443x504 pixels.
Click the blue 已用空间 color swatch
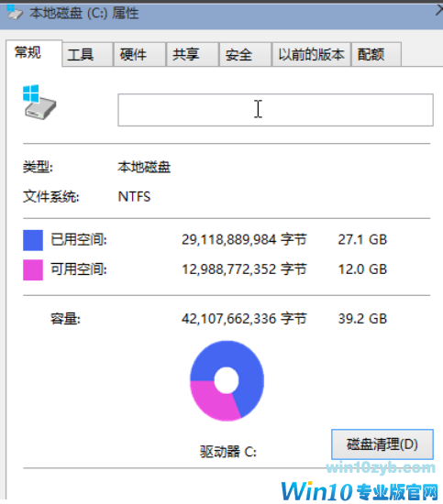click(x=33, y=240)
